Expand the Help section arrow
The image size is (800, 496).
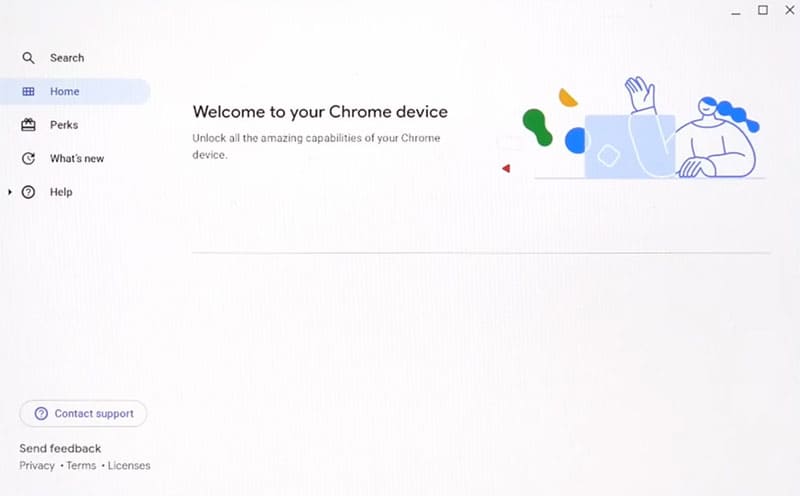10,192
